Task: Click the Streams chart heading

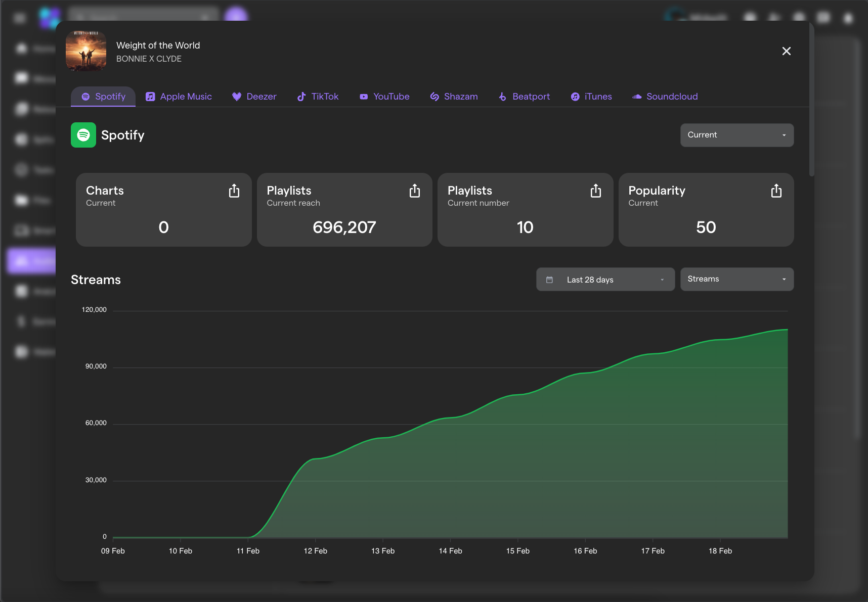Action: tap(96, 280)
